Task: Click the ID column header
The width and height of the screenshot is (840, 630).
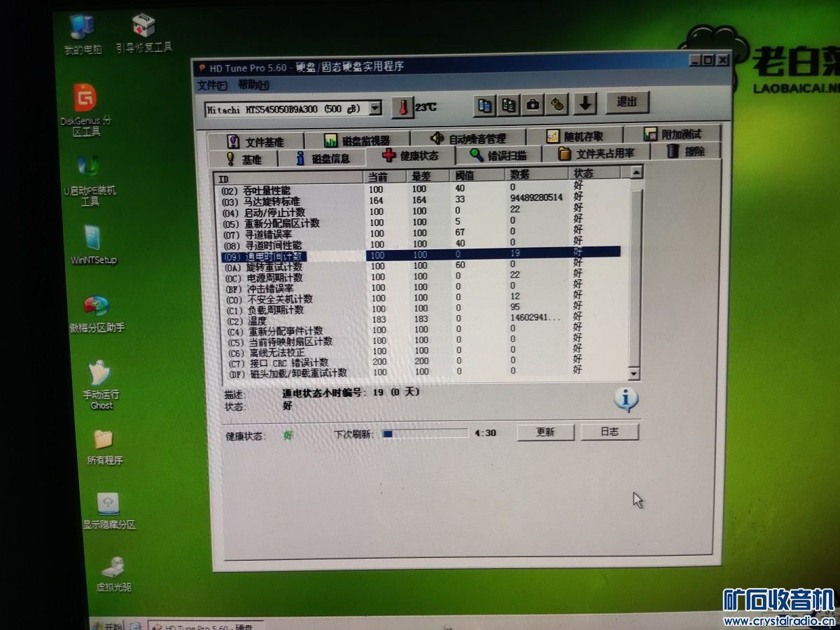Action: tap(288, 178)
